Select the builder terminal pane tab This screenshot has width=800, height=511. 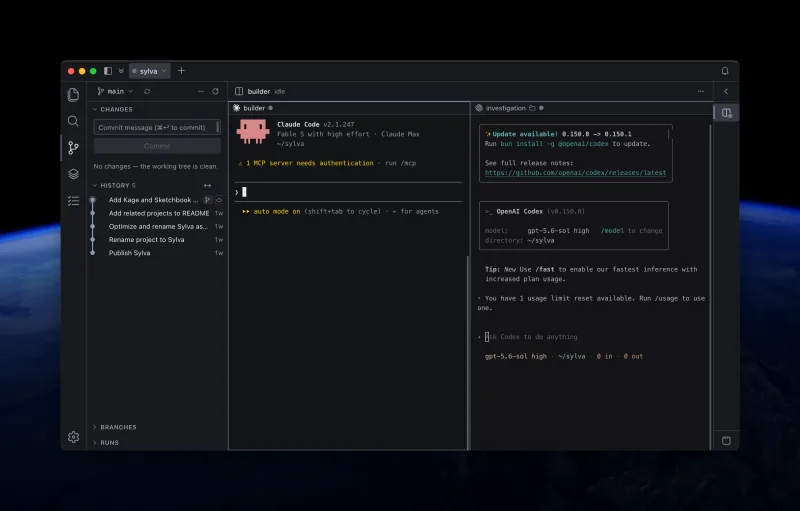coord(254,108)
